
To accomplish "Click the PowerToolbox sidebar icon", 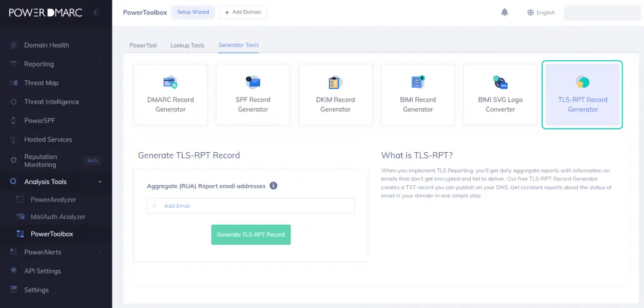I will (x=20, y=234).
